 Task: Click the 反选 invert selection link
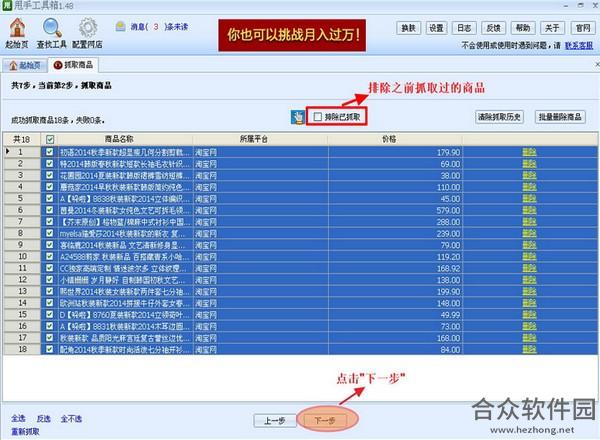44,419
